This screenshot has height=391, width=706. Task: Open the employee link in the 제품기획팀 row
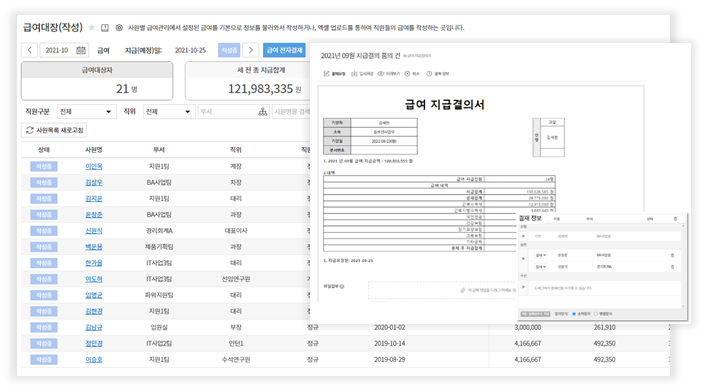click(x=94, y=247)
